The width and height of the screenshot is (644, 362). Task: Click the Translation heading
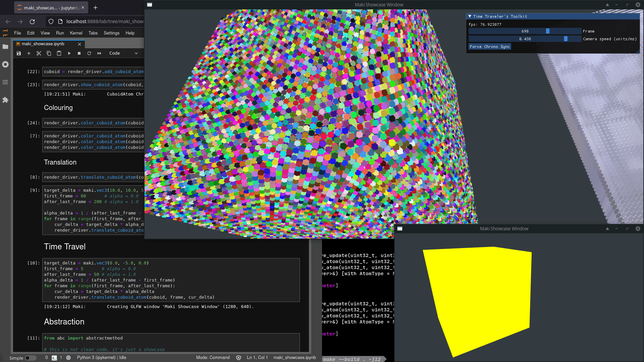click(60, 162)
